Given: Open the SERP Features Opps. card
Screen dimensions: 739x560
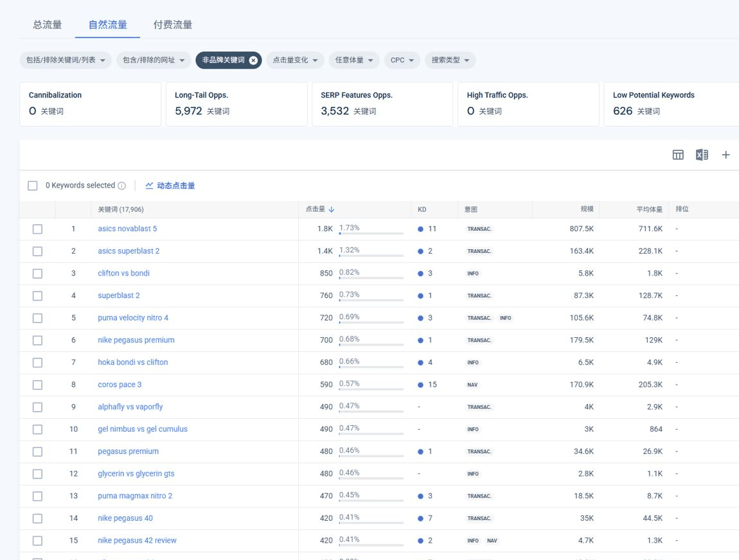Looking at the screenshot, I should point(382,104).
